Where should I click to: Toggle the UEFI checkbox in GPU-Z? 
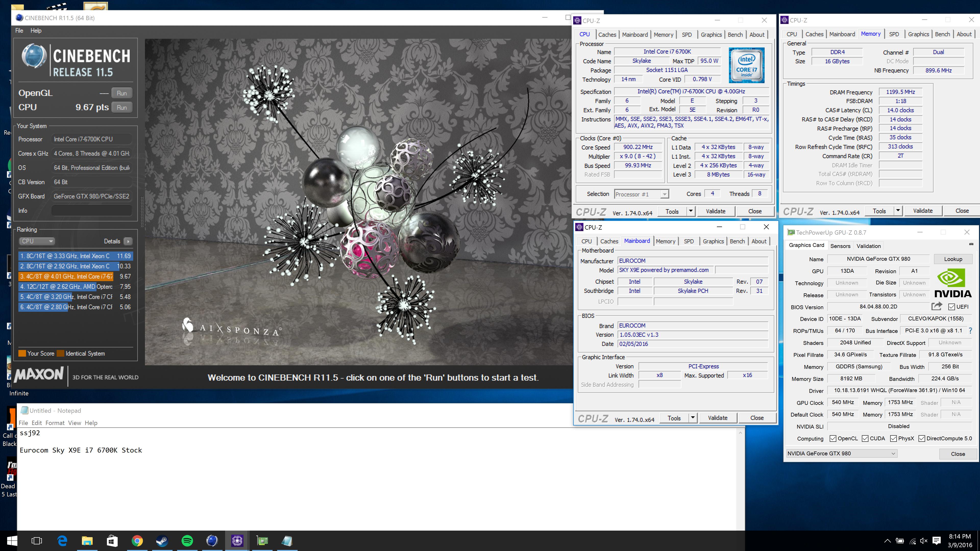(951, 307)
